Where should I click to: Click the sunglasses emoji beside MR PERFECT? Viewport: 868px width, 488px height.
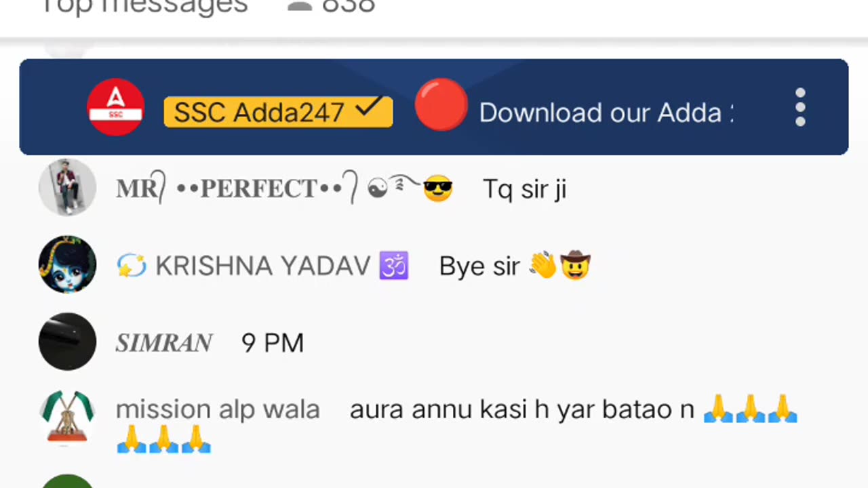pos(437,189)
